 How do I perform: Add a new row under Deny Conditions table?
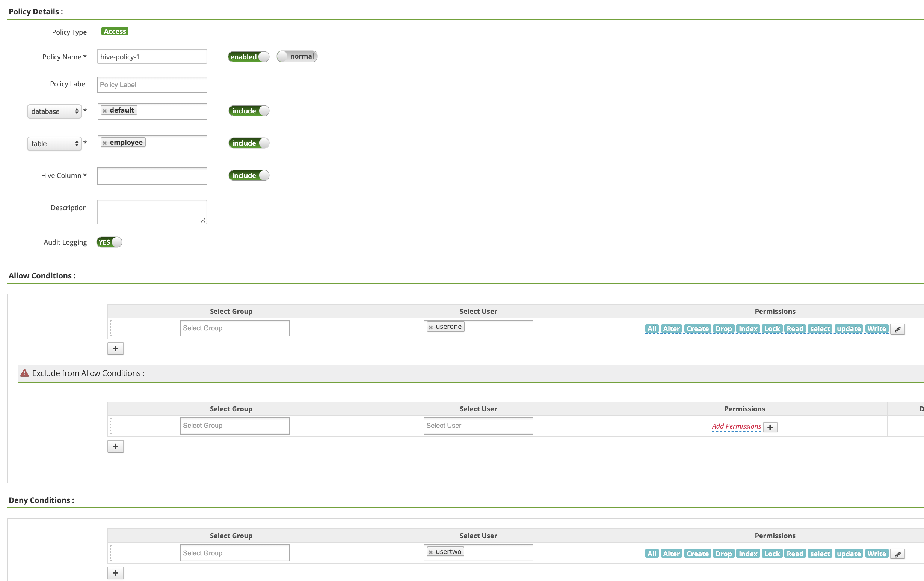point(116,573)
